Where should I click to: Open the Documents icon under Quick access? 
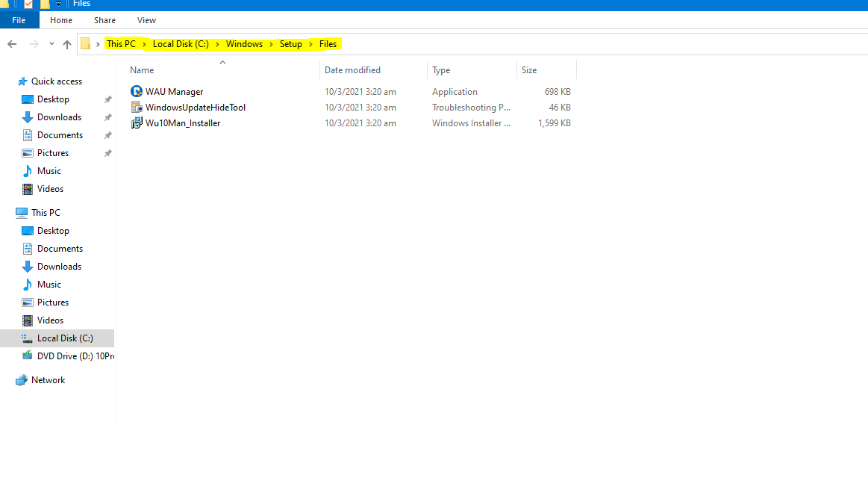27,135
